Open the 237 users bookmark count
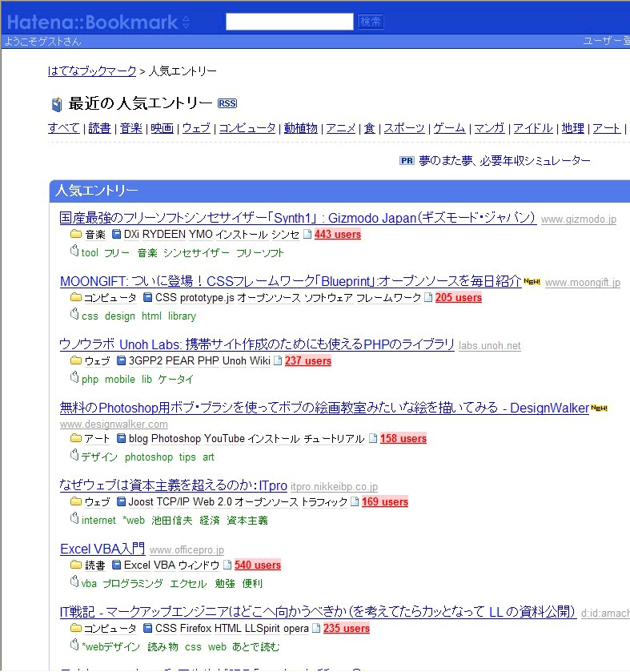The image size is (630, 672). tap(308, 361)
